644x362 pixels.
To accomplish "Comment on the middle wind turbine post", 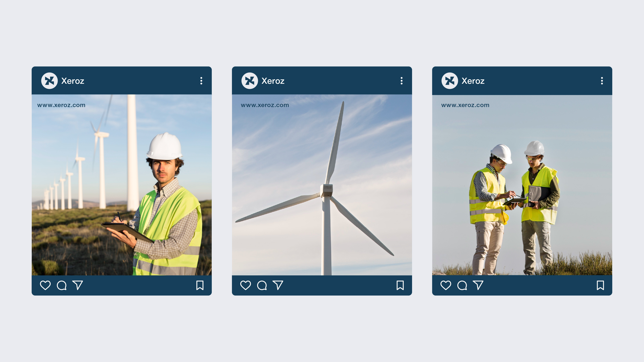I will coord(262,285).
